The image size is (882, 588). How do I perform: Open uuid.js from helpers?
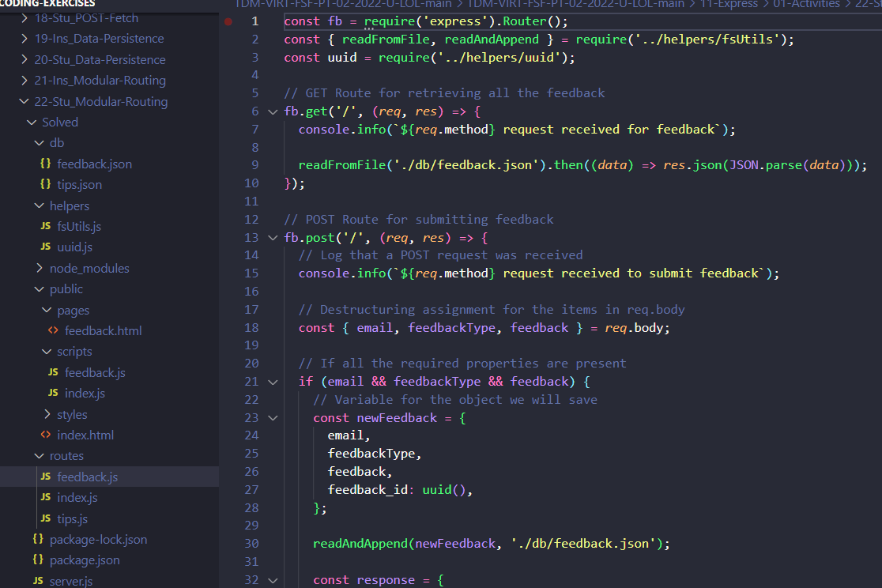[x=75, y=247]
